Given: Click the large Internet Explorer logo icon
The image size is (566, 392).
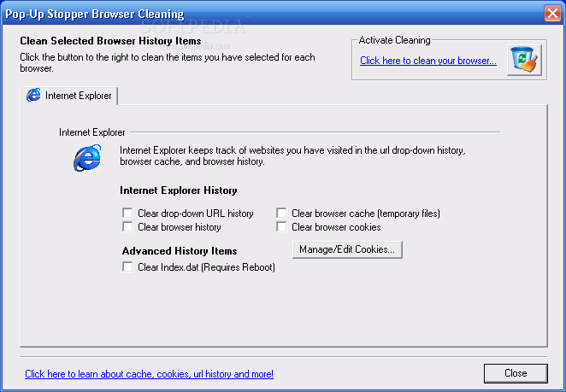Looking at the screenshot, I should (x=87, y=158).
